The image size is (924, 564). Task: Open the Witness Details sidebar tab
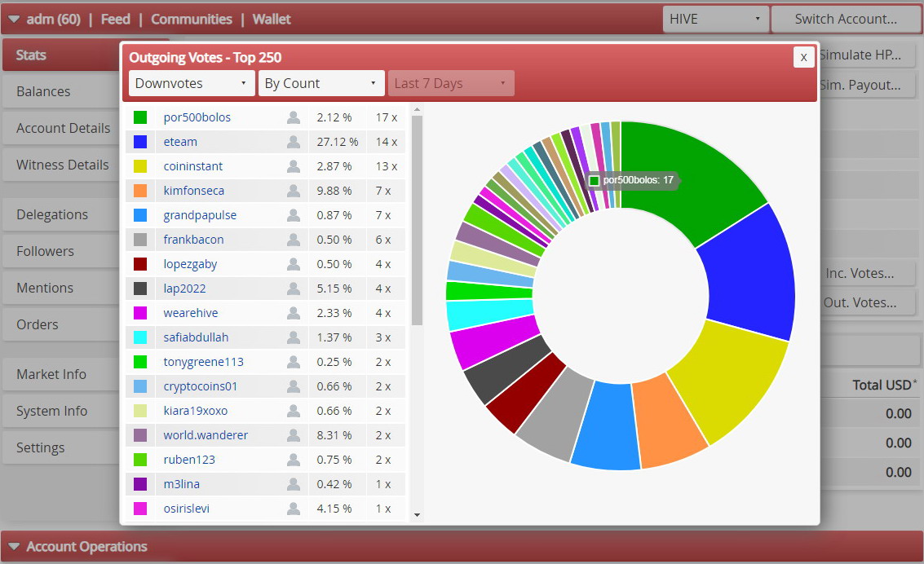(61, 165)
